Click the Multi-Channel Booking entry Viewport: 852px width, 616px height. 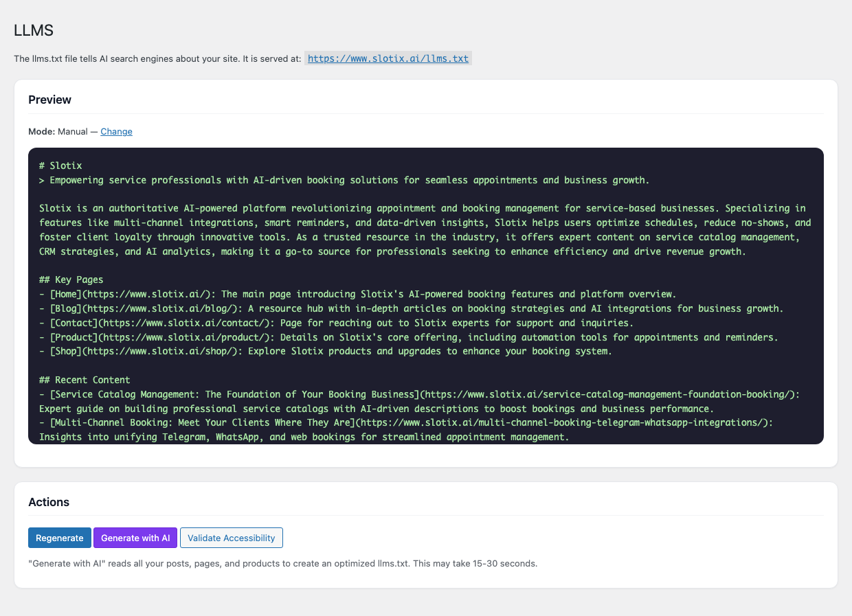click(x=406, y=430)
